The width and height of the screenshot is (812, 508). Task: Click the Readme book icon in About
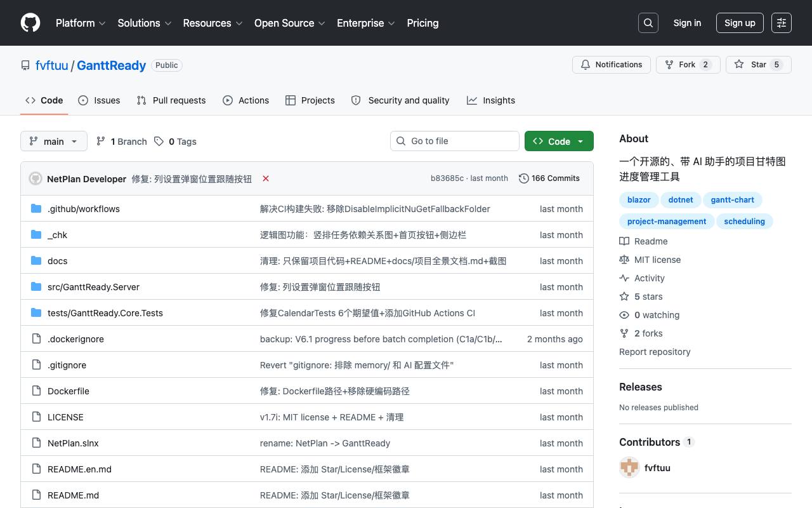click(624, 241)
